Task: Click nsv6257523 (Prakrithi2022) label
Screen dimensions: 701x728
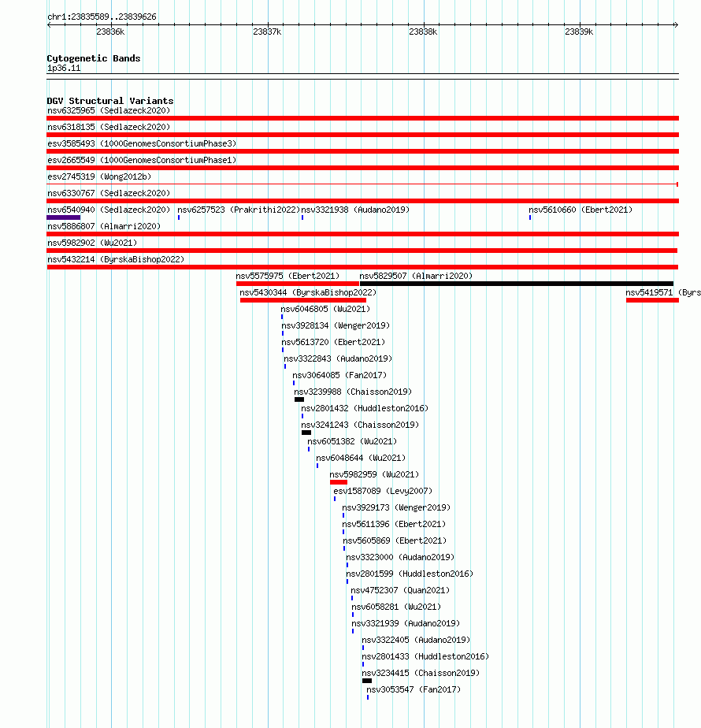Action: [239, 210]
